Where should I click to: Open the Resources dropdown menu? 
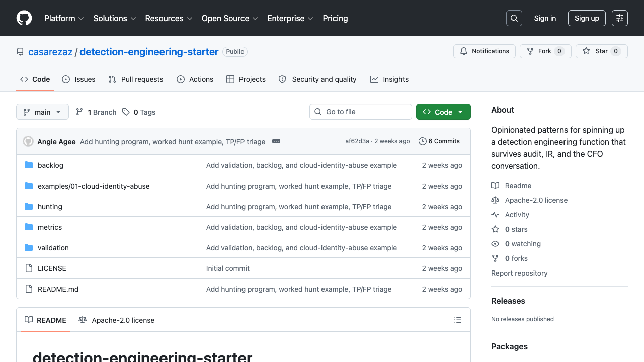click(x=169, y=18)
